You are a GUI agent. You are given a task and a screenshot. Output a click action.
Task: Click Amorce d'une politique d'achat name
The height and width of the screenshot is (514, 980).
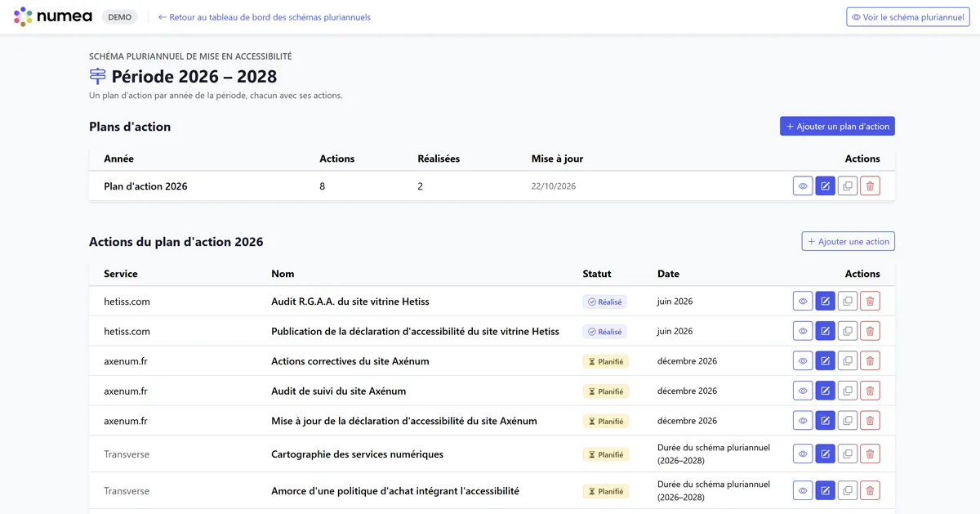(395, 491)
